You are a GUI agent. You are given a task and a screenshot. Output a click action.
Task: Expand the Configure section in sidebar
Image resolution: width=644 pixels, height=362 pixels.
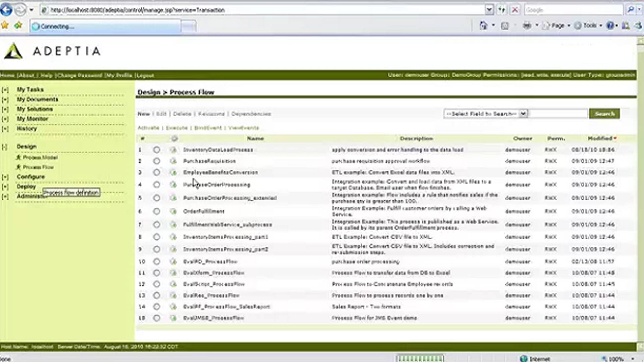[5, 177]
